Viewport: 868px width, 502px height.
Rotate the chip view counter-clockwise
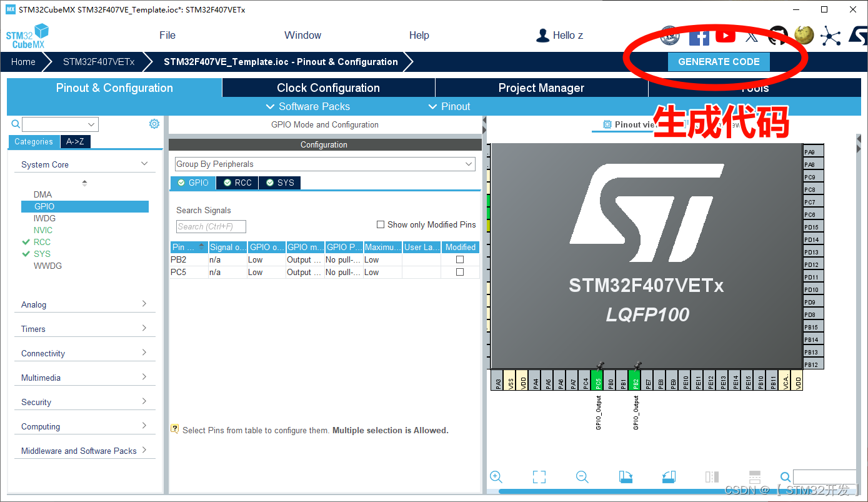tap(669, 476)
